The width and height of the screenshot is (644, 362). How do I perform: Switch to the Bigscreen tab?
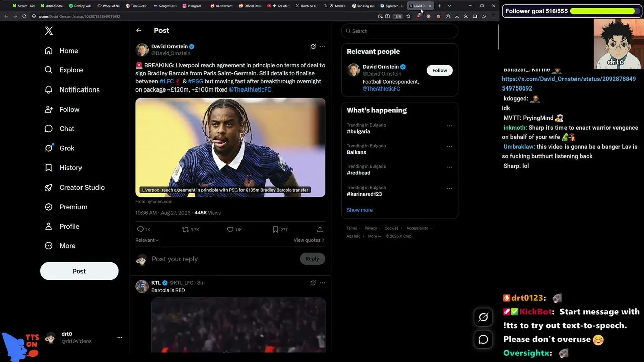pos(392,6)
